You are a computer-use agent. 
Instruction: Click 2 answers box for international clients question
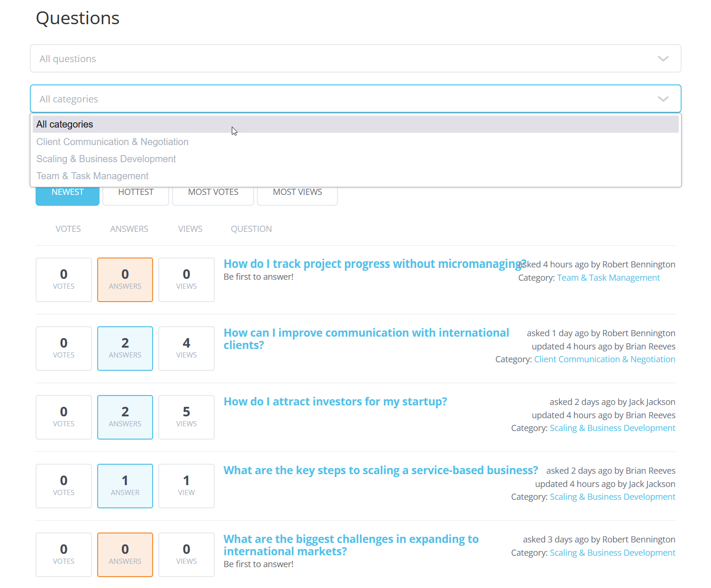[x=125, y=349]
